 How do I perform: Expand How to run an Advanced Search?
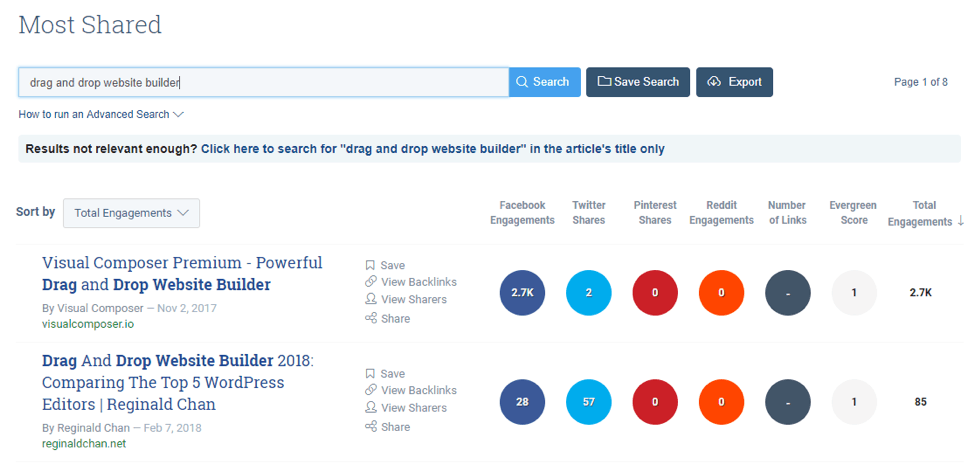click(101, 114)
